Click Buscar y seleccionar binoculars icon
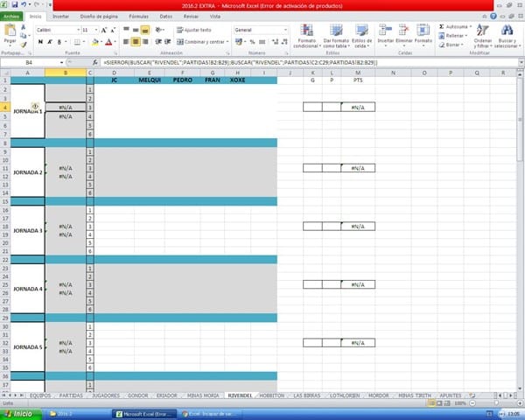525x420 pixels. pos(507,31)
